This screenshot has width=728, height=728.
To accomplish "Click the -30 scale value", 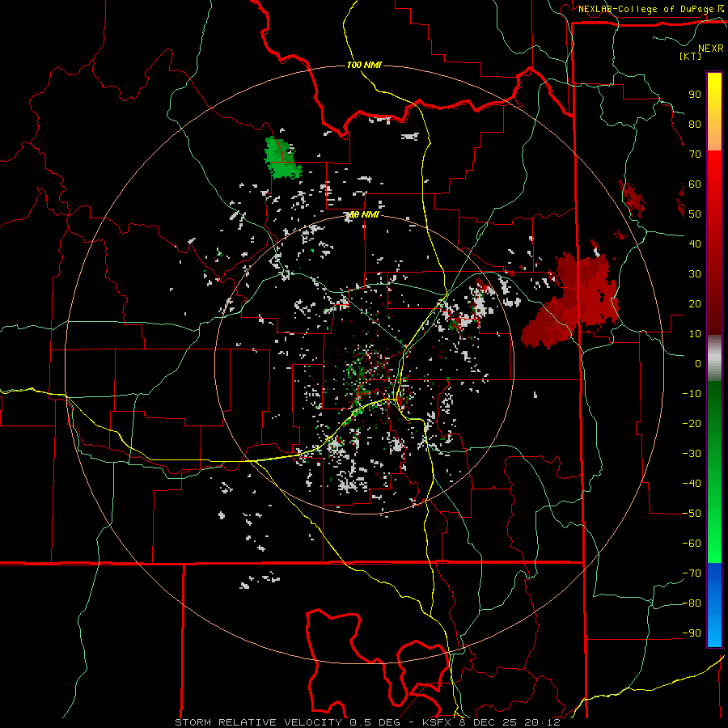I will coord(692,454).
